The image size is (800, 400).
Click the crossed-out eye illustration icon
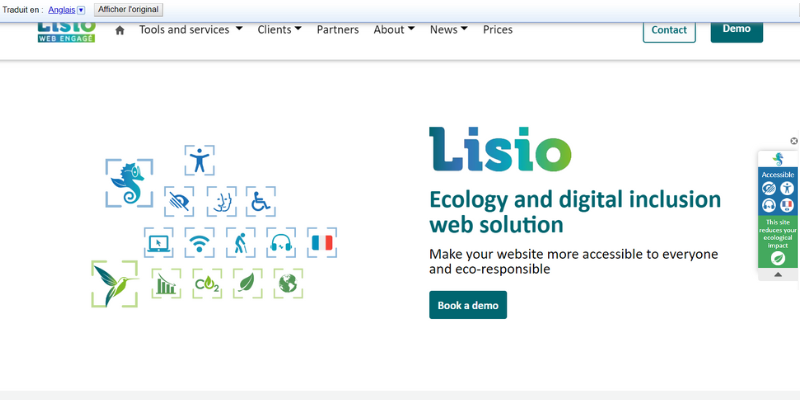pos(179,202)
